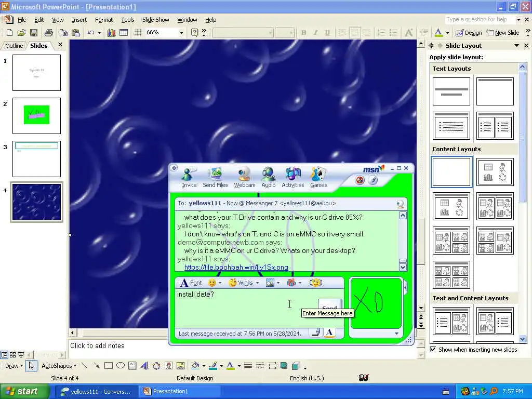
Task: Switch to Slide Sorter View button
Action: [x=12, y=355]
